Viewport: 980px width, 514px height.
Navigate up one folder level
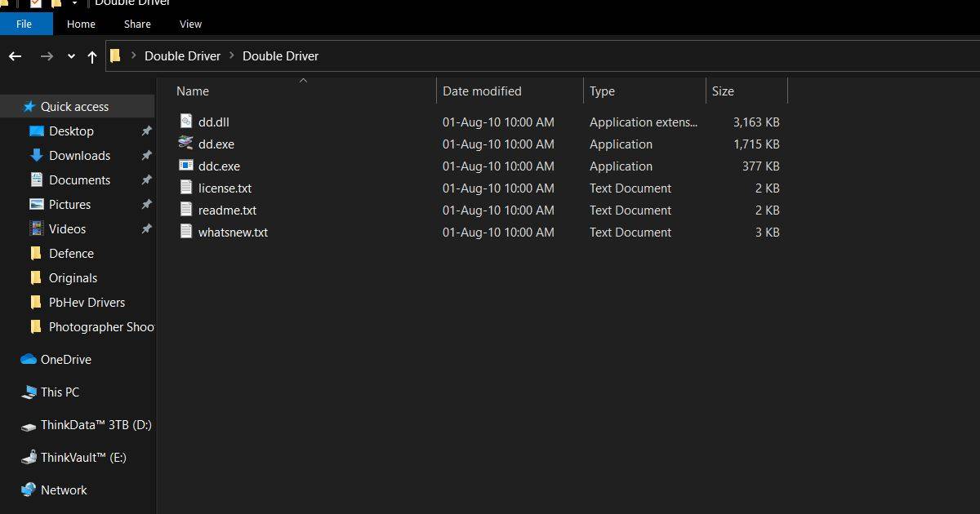[92, 55]
